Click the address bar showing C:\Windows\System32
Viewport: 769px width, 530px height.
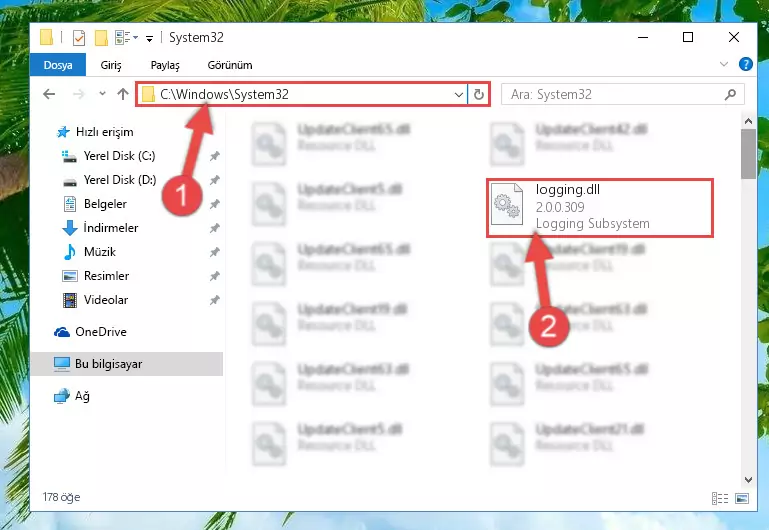click(x=302, y=94)
